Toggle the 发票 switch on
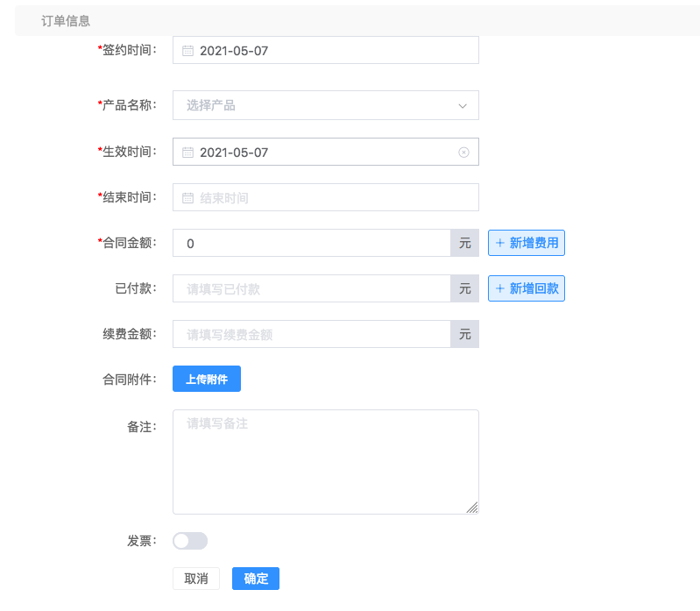 click(190, 541)
